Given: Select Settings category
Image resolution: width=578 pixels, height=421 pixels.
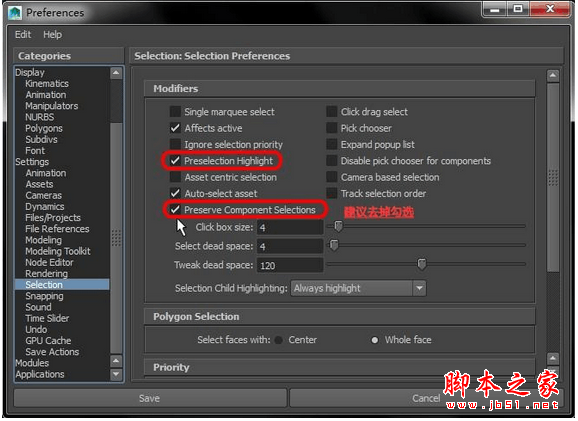Looking at the screenshot, I should click(x=32, y=162).
